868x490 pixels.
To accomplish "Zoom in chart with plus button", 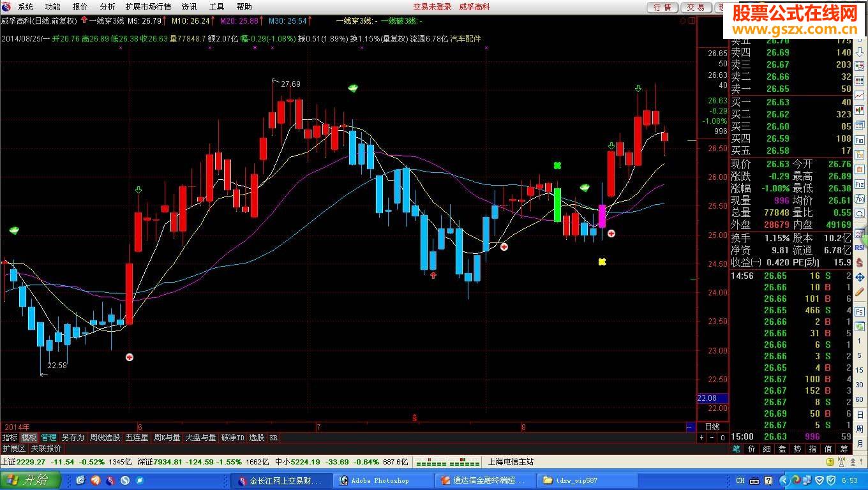I will coord(702,438).
